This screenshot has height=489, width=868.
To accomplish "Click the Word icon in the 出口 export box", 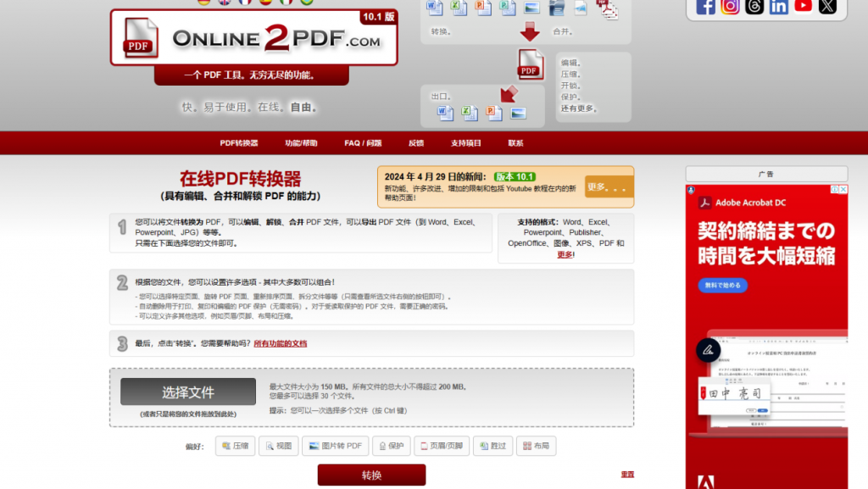I will click(x=445, y=114).
